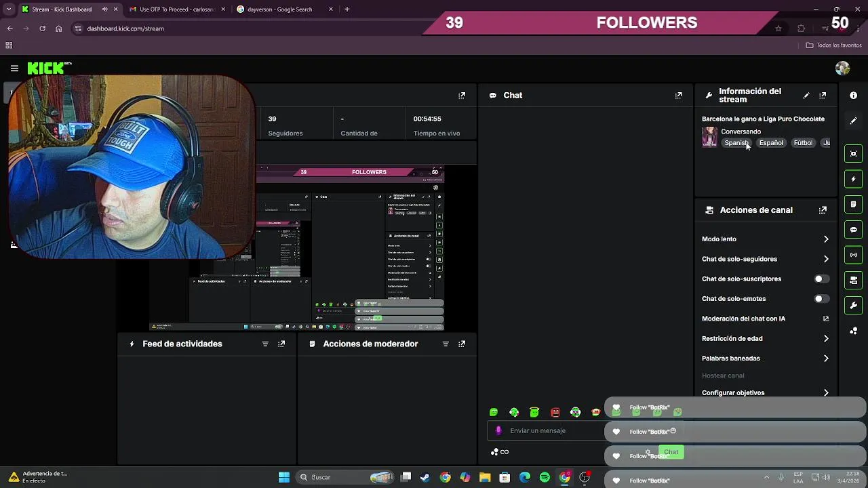
Task: Open browser tab search dropdown
Action: tap(8, 9)
